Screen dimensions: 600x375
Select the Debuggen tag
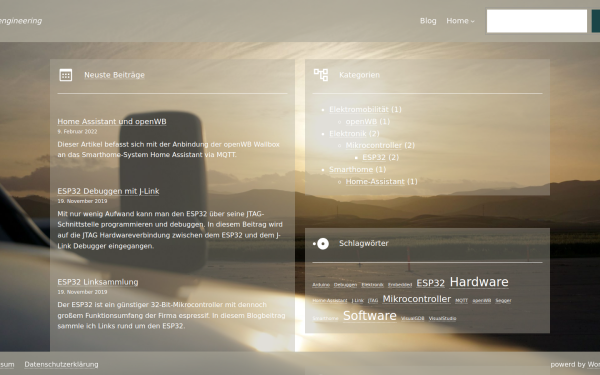click(345, 285)
